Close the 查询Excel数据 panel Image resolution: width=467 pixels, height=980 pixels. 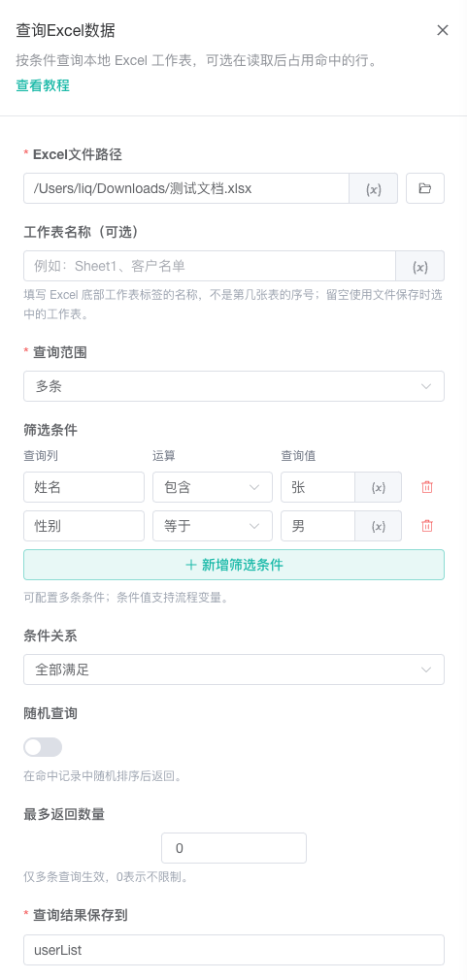pos(443,30)
